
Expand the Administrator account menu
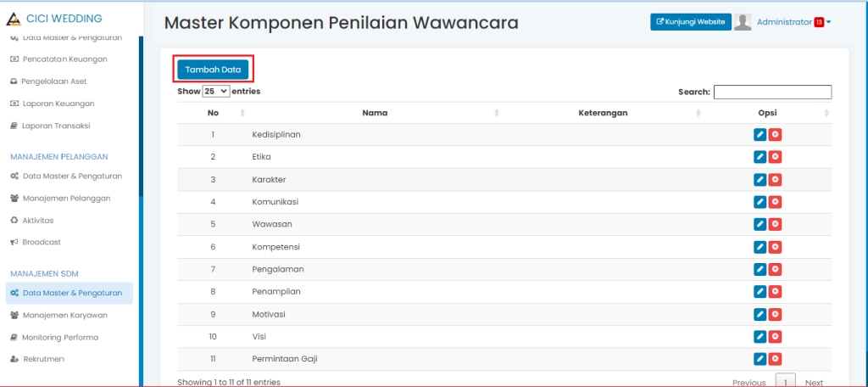coord(793,22)
